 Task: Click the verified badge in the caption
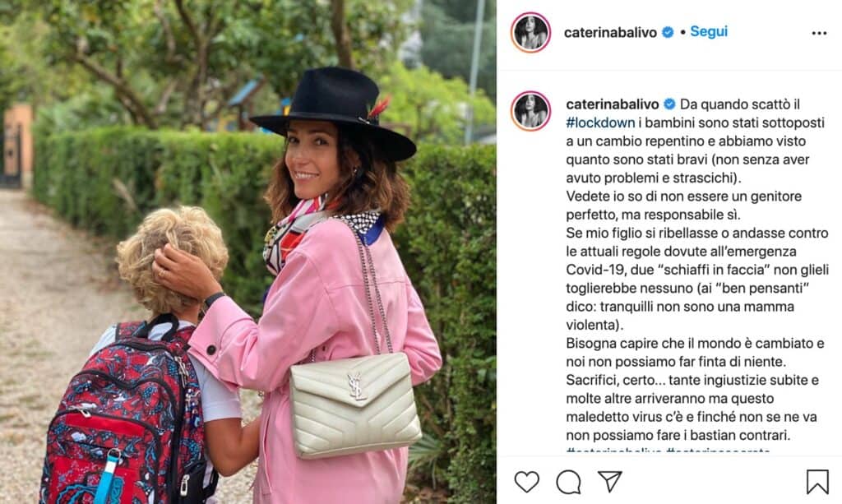[669, 104]
